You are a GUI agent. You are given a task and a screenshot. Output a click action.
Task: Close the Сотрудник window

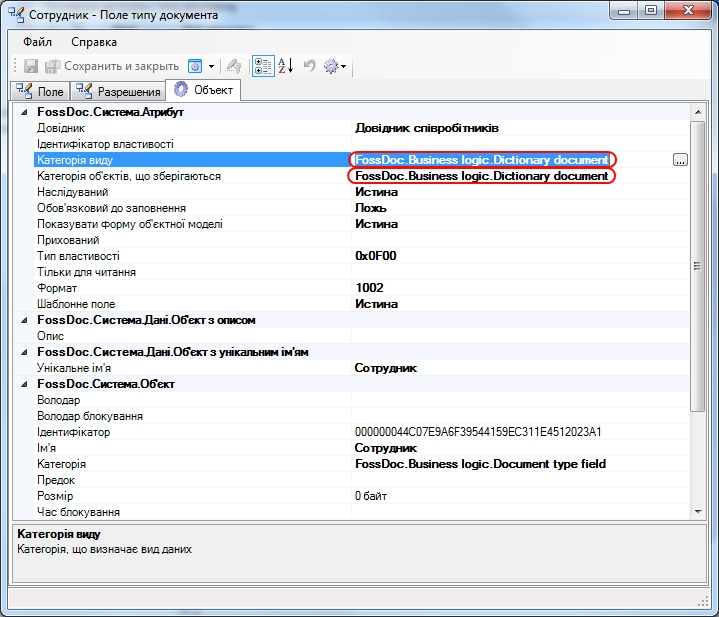(688, 11)
